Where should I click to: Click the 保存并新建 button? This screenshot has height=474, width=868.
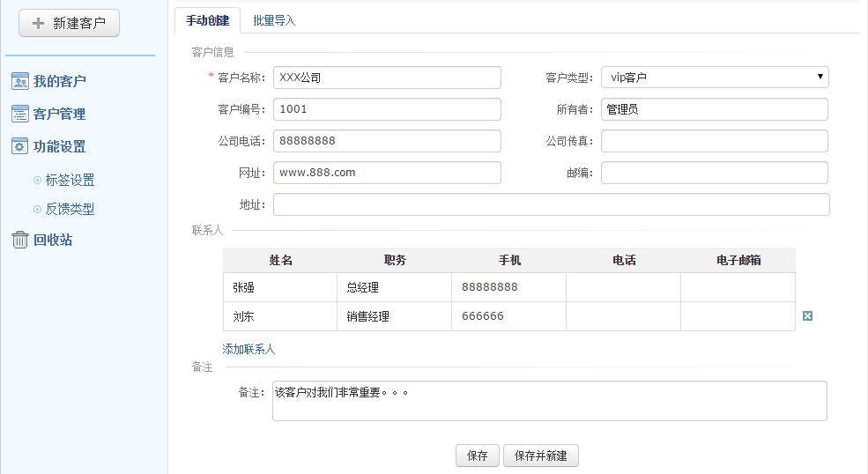click(541, 455)
